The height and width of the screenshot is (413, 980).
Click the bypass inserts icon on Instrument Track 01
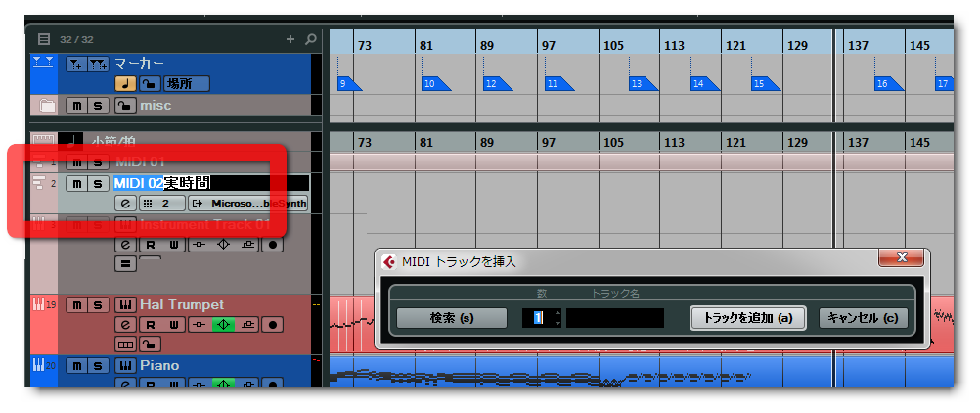pyautogui.click(x=200, y=244)
